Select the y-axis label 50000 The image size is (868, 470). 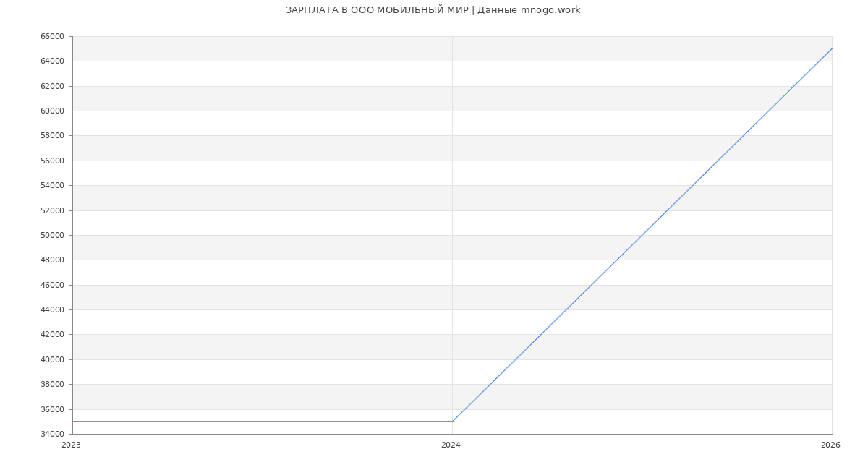(53, 235)
